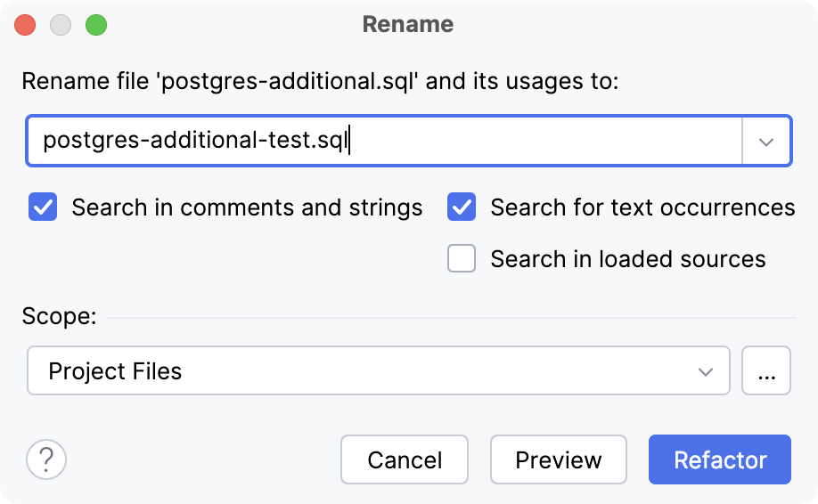The image size is (818, 504).
Task: Click inside the new file name field
Action: tap(535, 141)
